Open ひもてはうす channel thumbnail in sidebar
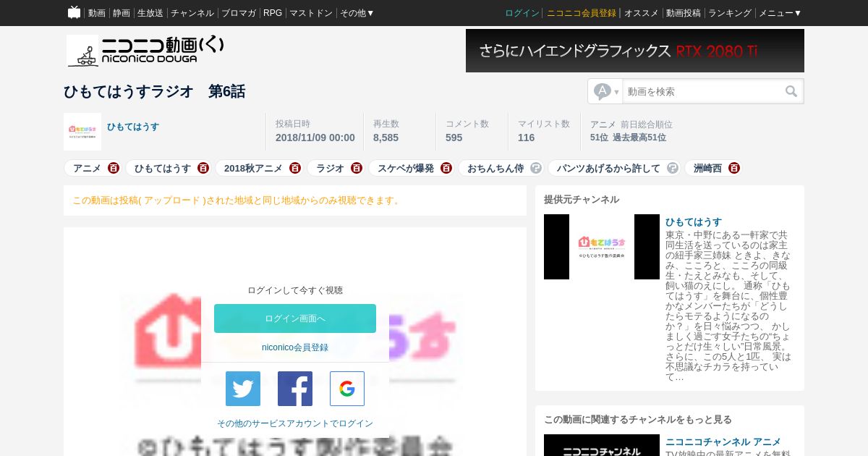Image resolution: width=868 pixels, height=456 pixels. [x=602, y=247]
